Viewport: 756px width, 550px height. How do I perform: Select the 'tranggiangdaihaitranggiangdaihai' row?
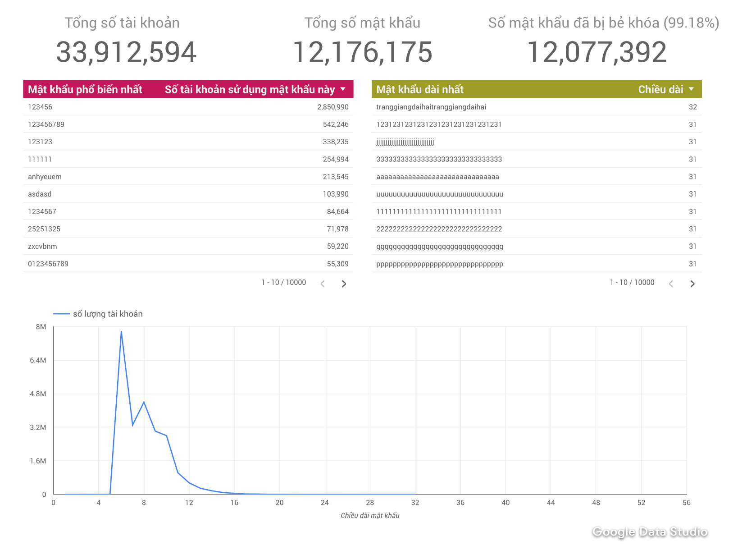click(537, 107)
